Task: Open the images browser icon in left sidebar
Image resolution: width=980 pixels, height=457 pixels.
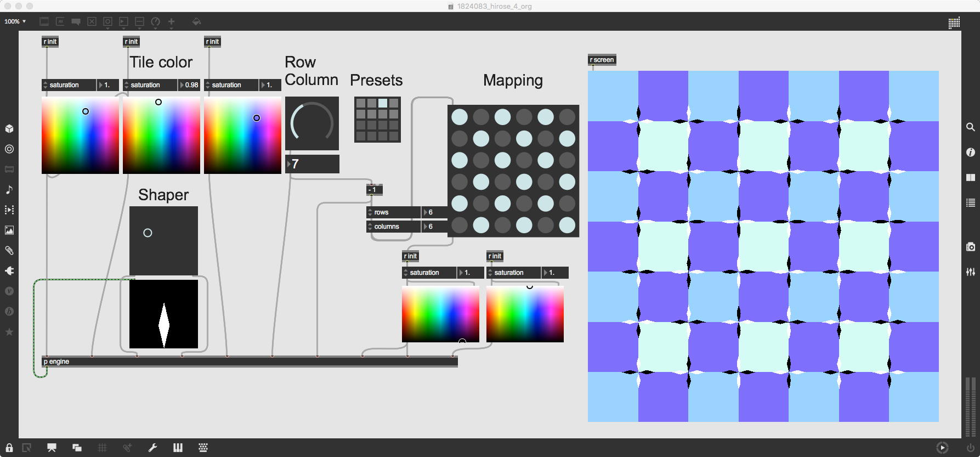Action: (x=9, y=230)
